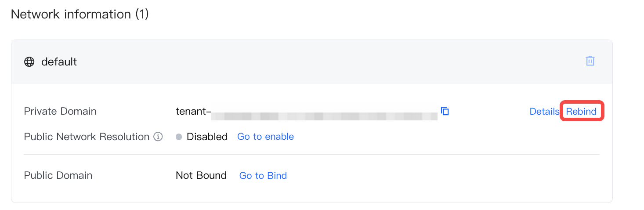Click the Public Network Resolution label
644x210 pixels.
point(87,137)
